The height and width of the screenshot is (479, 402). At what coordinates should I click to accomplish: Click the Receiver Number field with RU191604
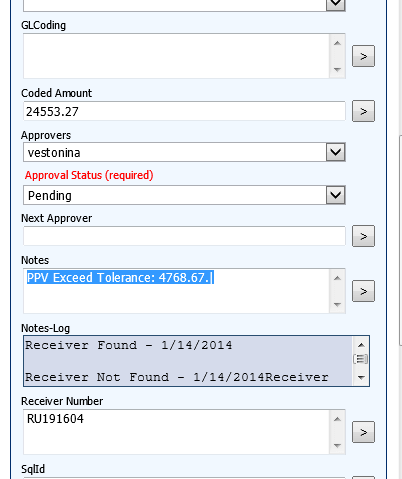176,432
